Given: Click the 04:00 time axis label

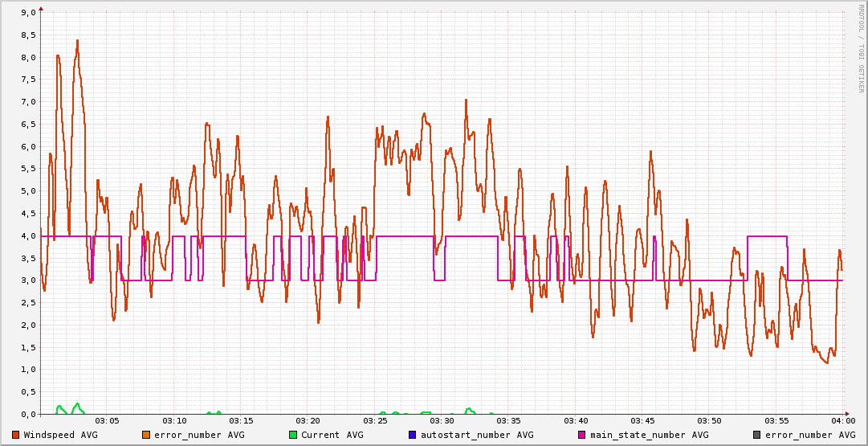Looking at the screenshot, I should [842, 421].
